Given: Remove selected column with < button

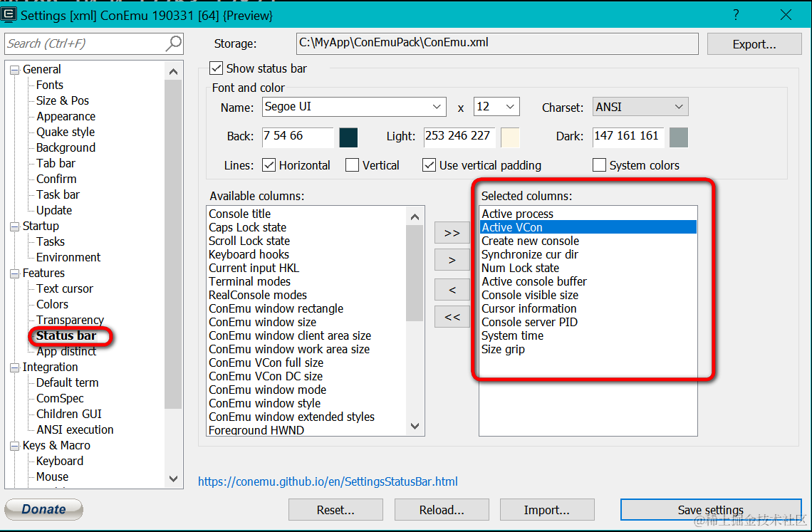Looking at the screenshot, I should 452,290.
